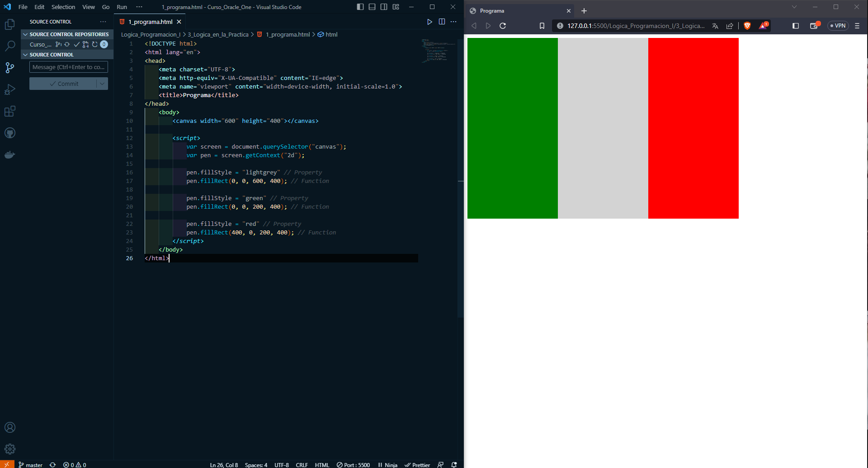Open the Accounts menu icon
Viewport: 868px width, 468px height.
click(x=10, y=427)
